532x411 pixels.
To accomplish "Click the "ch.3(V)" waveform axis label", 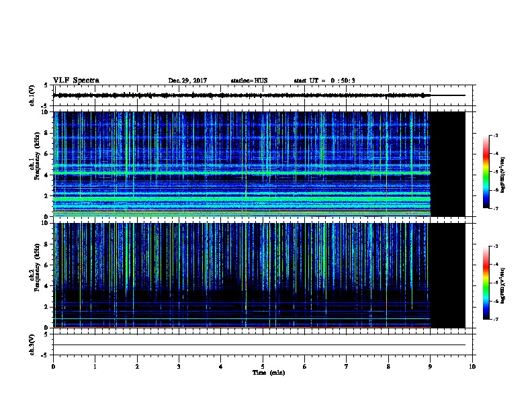I will 32,345.
